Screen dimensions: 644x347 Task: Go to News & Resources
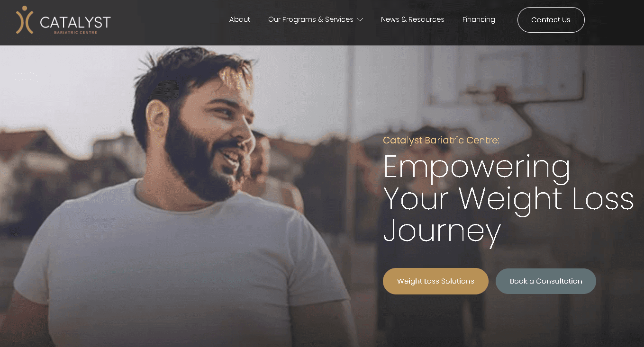[413, 19]
